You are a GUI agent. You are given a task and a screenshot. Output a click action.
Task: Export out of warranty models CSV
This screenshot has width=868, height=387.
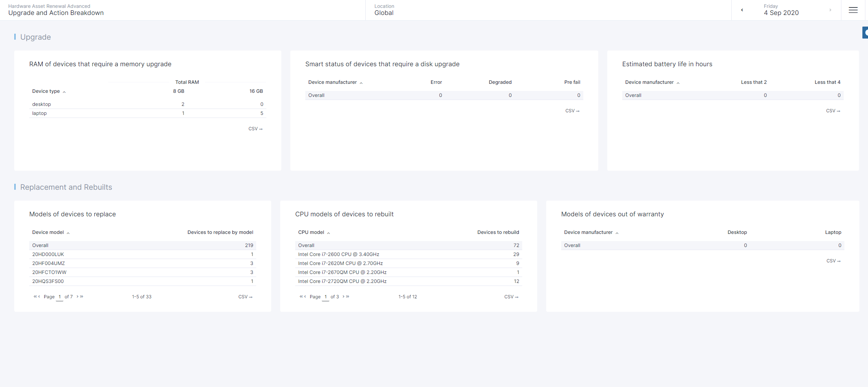(x=833, y=261)
